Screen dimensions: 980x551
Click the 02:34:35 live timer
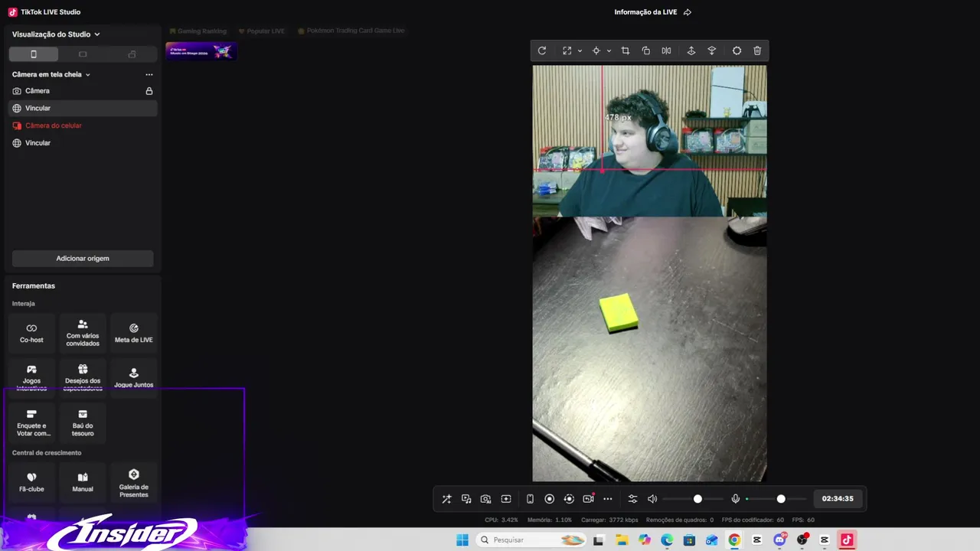pos(838,499)
